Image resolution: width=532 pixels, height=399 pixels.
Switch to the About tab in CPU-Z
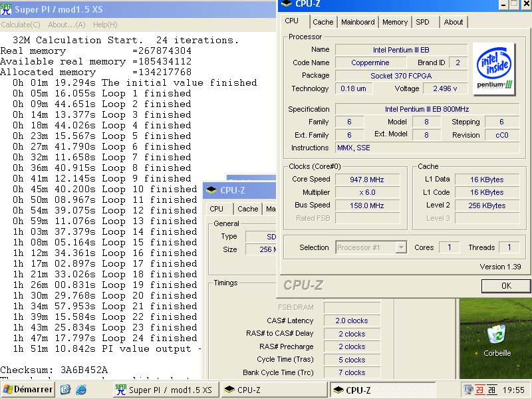pos(454,22)
